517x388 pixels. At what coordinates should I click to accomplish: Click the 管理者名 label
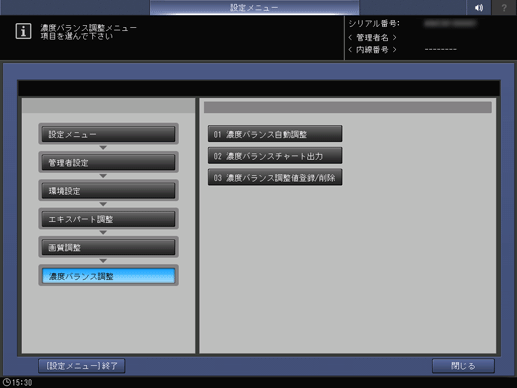click(x=372, y=37)
